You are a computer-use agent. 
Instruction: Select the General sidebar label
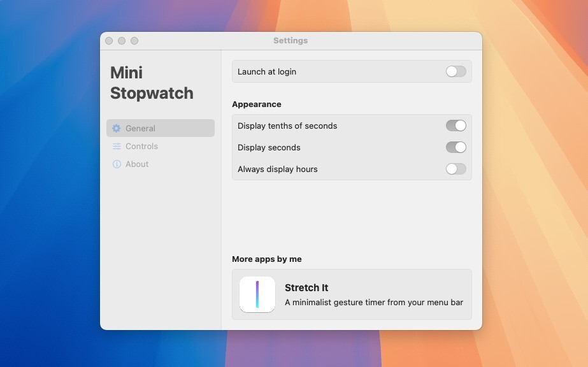140,128
